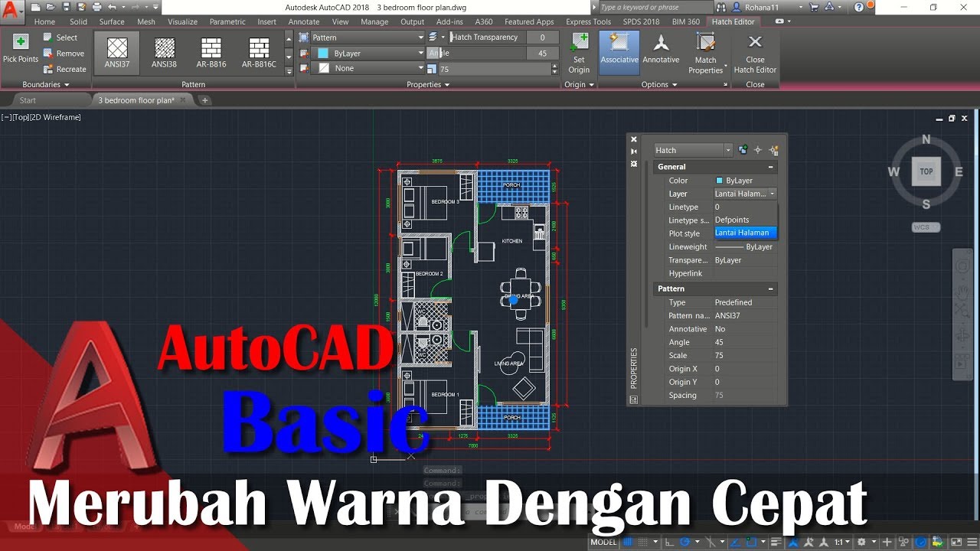Click Toggle PICKADD icon in Properties palette
The image size is (980, 551).
point(743,150)
